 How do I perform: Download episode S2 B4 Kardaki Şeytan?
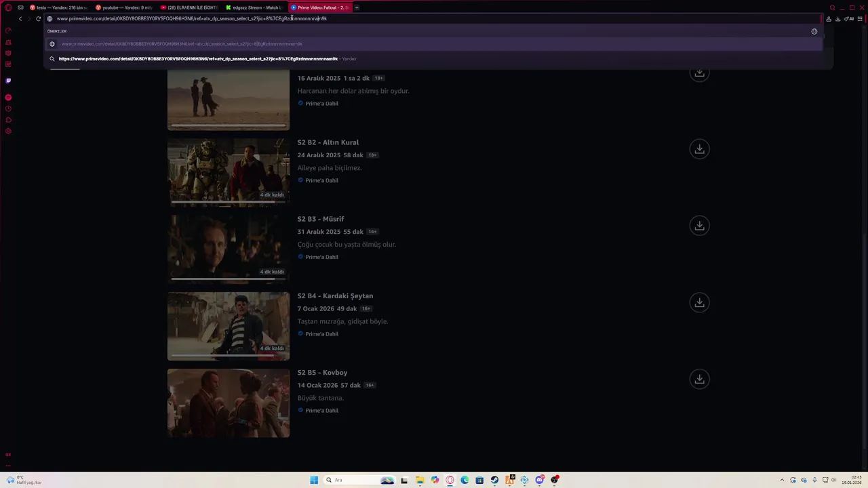pos(699,302)
